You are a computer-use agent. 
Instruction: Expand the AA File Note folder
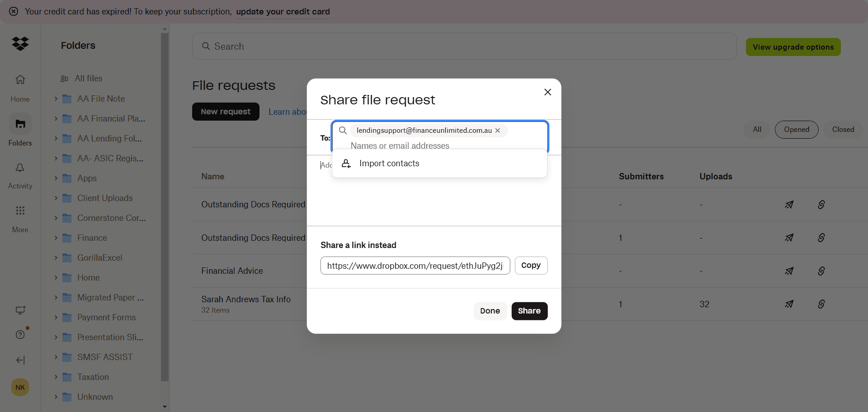pyautogui.click(x=56, y=98)
